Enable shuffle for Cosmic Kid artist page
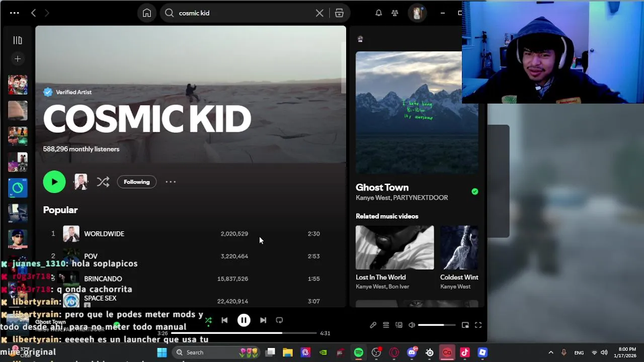The image size is (644, 362). coord(103,182)
